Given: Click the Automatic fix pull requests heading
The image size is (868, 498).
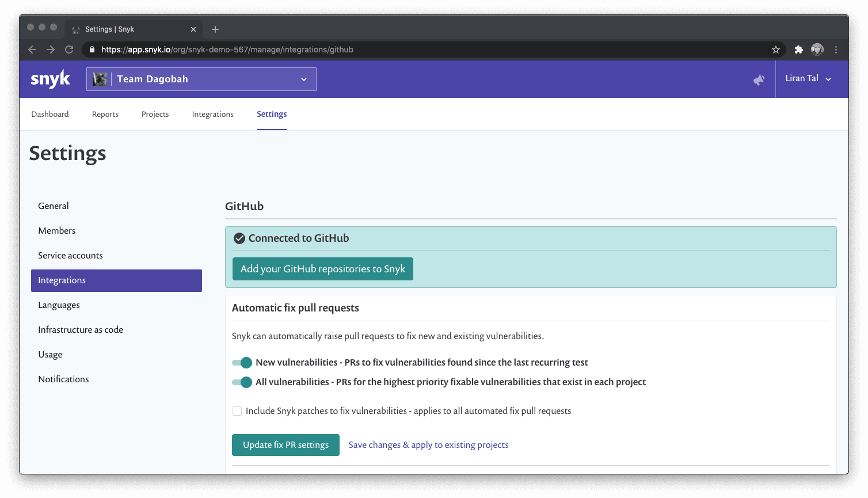Looking at the screenshot, I should point(295,308).
